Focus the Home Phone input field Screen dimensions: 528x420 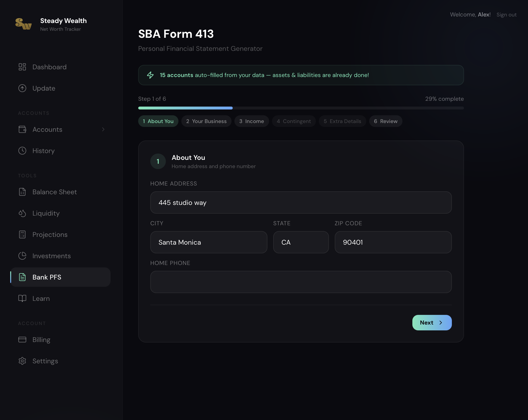click(x=301, y=282)
